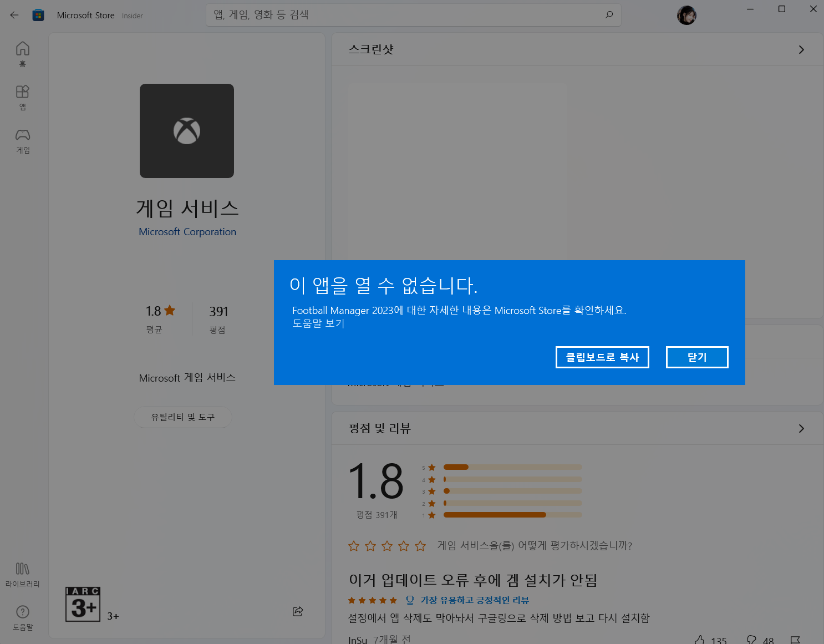
Task: Click the 3-star rating distribution bar
Action: coord(513,491)
